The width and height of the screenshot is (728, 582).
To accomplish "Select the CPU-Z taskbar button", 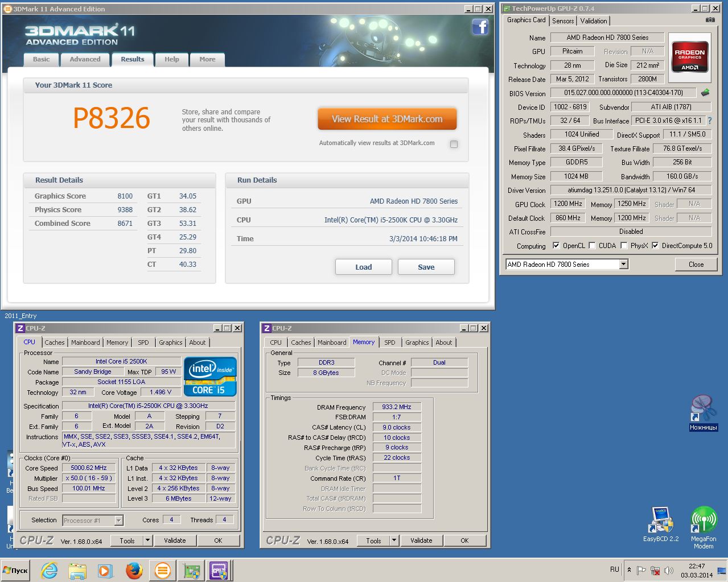I will tap(219, 570).
